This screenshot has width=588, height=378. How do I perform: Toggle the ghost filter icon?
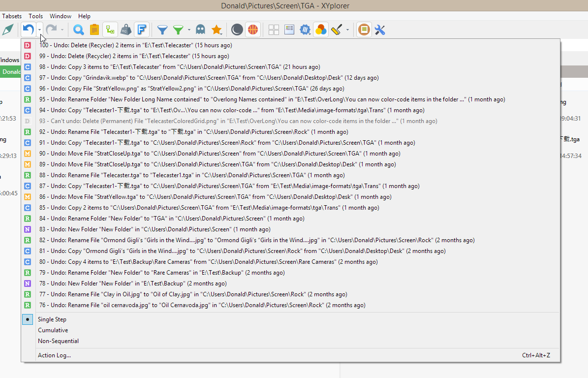(200, 30)
